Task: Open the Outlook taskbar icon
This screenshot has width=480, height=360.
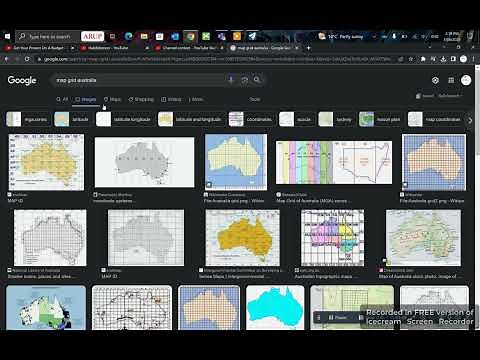Action: pos(175,36)
